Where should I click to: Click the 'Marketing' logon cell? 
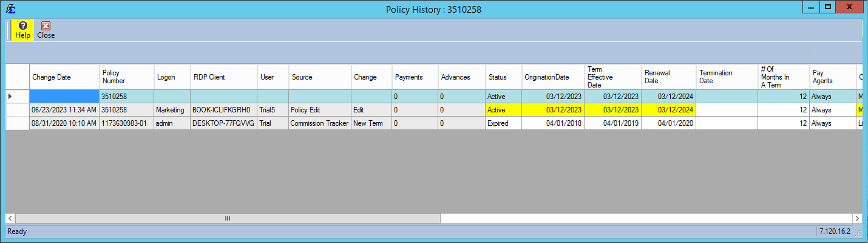(x=172, y=110)
